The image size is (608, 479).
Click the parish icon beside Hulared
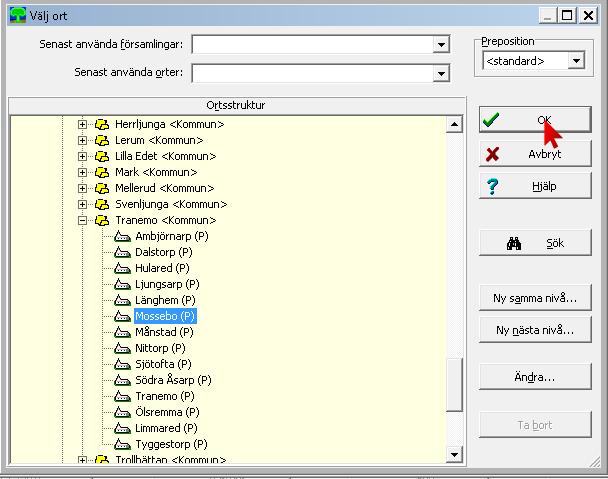[123, 268]
